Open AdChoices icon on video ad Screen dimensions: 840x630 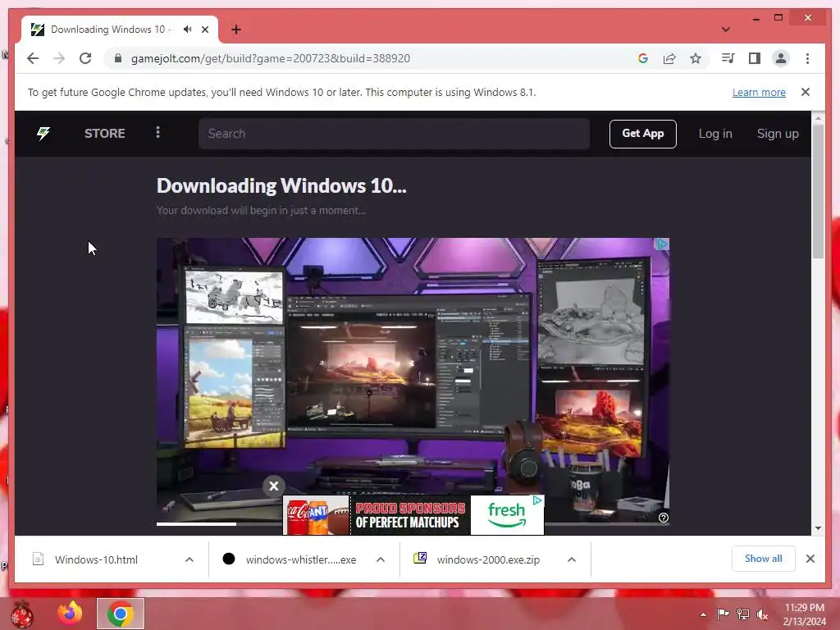663,244
